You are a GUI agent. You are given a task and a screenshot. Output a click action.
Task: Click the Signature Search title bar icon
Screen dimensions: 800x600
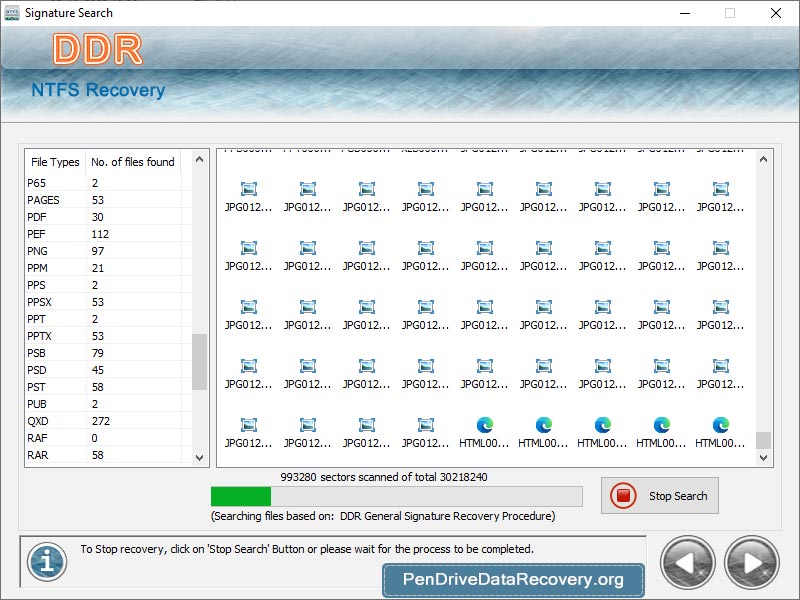pyautogui.click(x=13, y=13)
